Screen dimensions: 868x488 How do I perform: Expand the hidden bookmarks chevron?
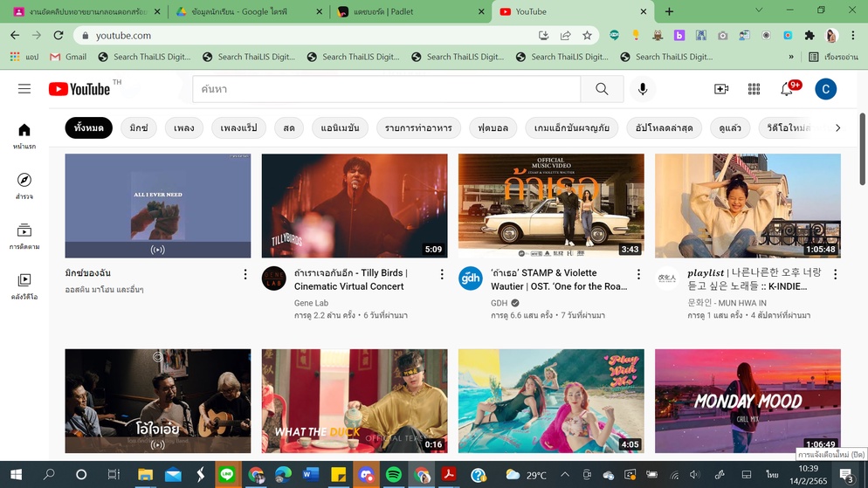791,57
